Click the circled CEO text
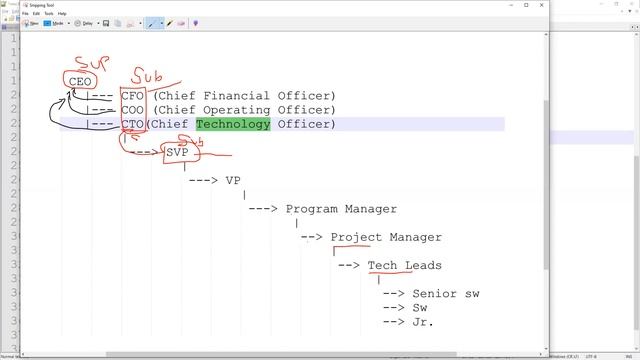The width and height of the screenshot is (640, 360). (x=80, y=82)
